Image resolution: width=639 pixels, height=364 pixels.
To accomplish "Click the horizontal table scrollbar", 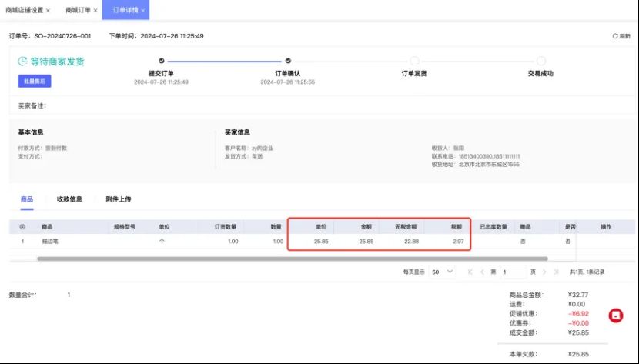I will click(293, 259).
